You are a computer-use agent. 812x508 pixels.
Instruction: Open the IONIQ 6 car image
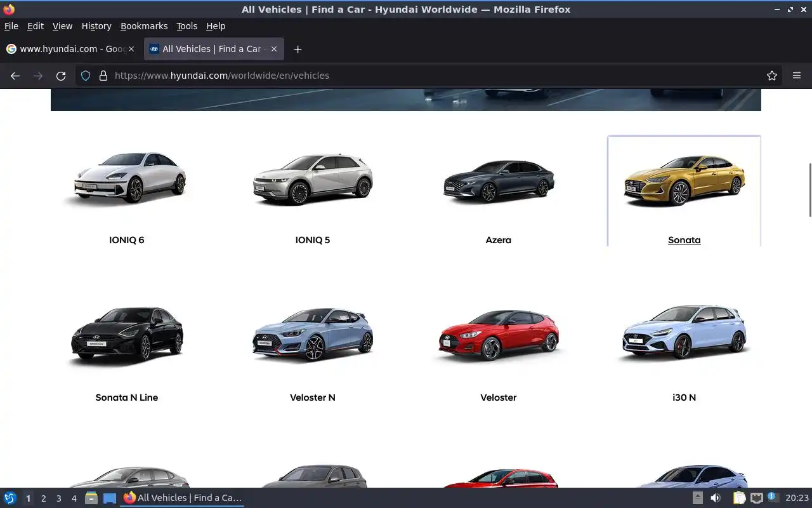pyautogui.click(x=127, y=178)
